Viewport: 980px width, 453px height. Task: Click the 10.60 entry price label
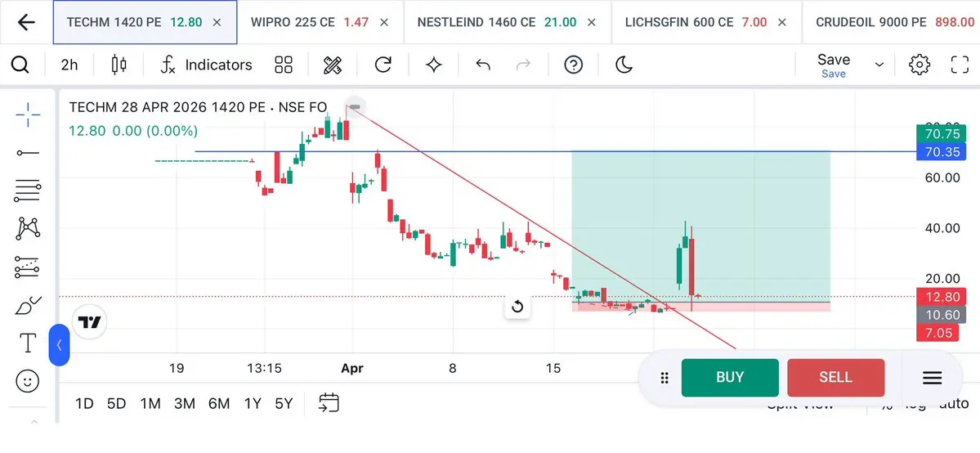[x=942, y=316]
